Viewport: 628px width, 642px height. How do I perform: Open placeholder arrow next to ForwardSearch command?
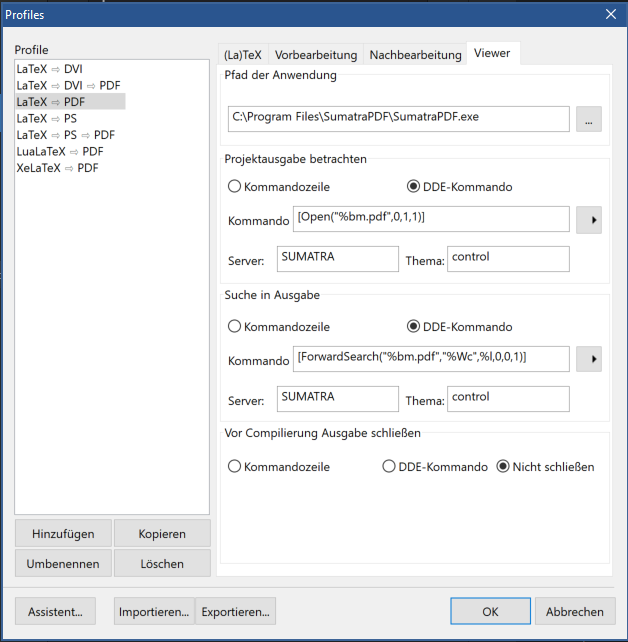pyautogui.click(x=589, y=358)
